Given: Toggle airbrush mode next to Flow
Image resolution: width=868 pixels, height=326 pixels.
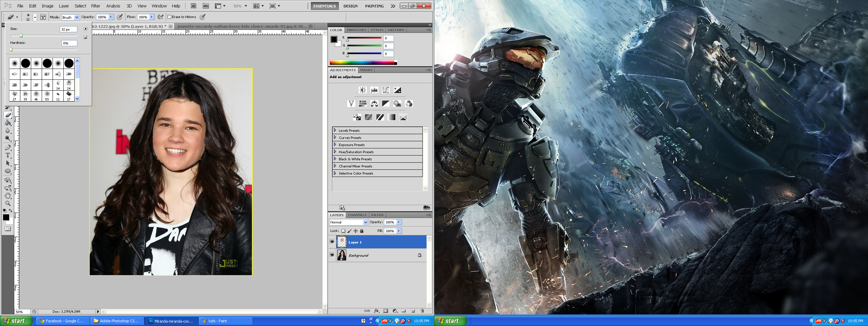Looking at the screenshot, I should [x=161, y=17].
